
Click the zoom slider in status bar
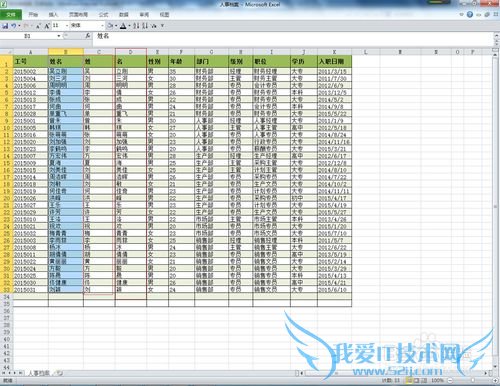pyautogui.click(x=473, y=380)
